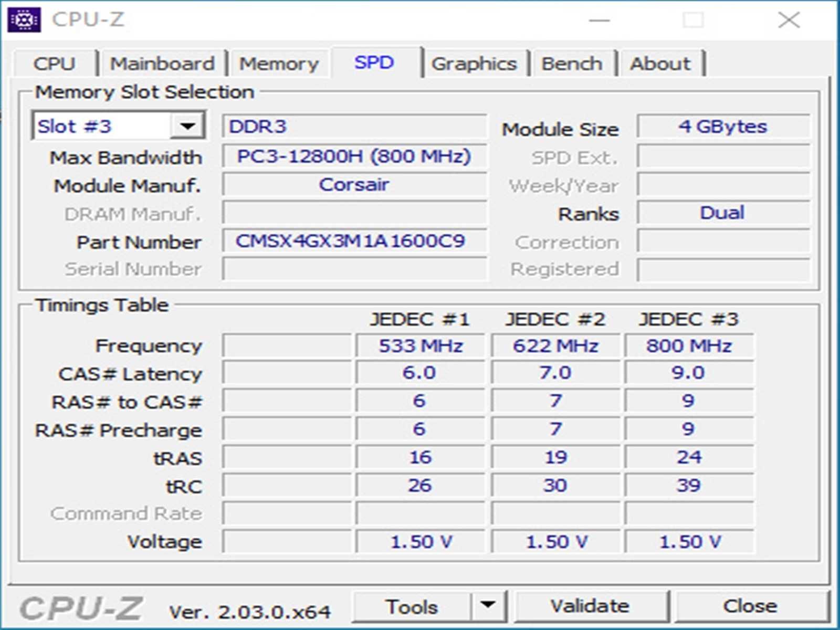
Task: Click the tRAS value 19
Action: pyautogui.click(x=555, y=457)
